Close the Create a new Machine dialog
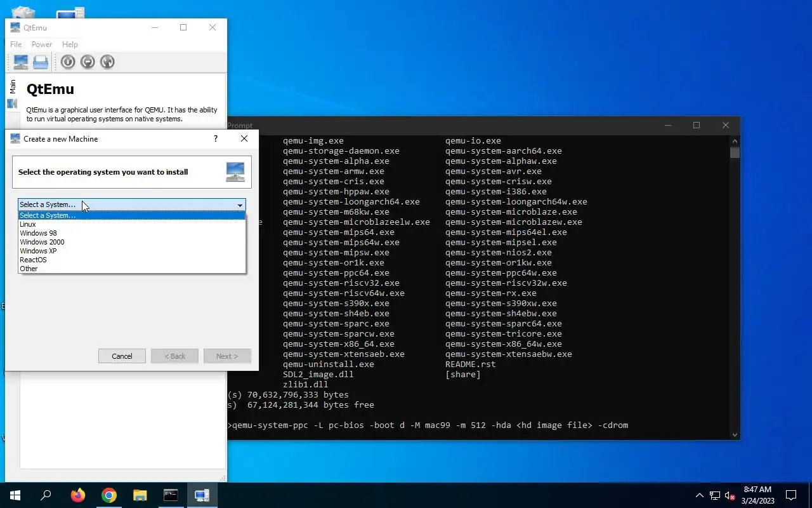 (244, 138)
